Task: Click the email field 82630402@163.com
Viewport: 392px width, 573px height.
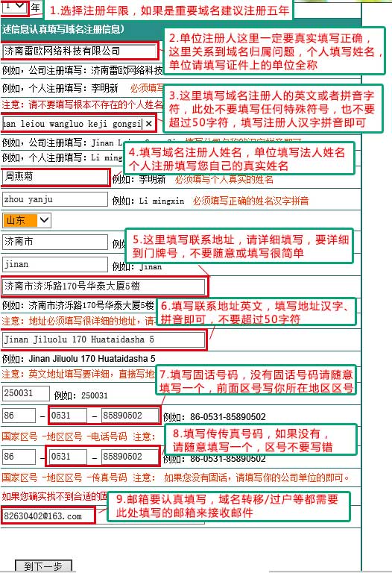Action: tap(48, 516)
